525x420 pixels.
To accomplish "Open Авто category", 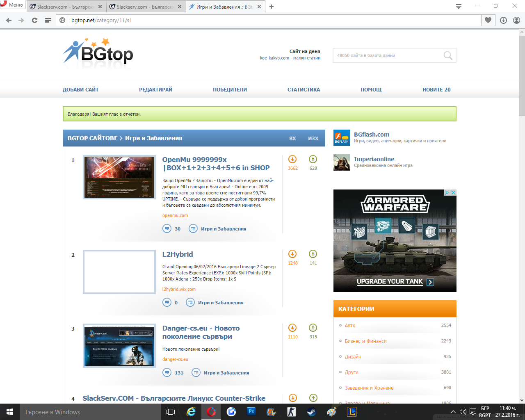I will pos(350,325).
